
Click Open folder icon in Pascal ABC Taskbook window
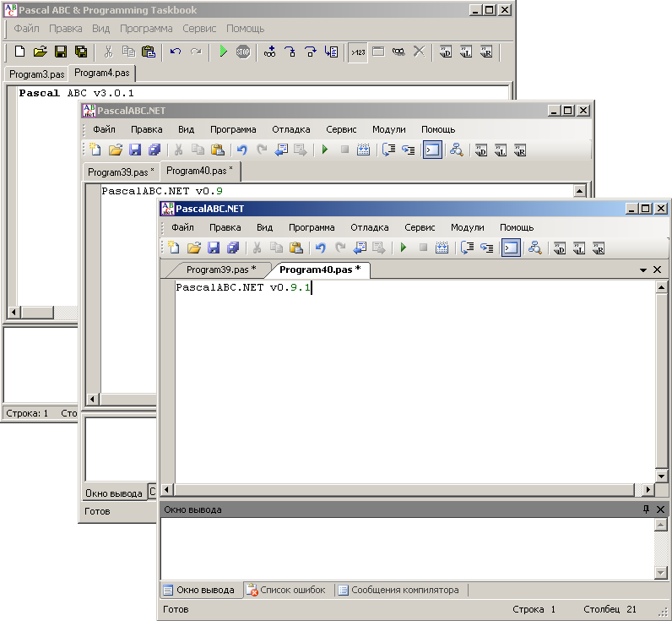40,52
